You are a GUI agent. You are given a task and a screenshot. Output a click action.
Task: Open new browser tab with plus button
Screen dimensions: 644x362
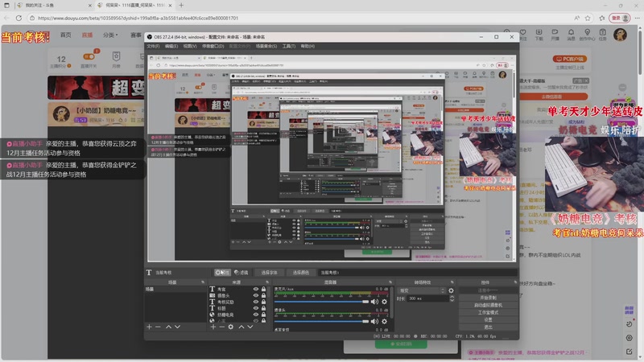coord(181,6)
